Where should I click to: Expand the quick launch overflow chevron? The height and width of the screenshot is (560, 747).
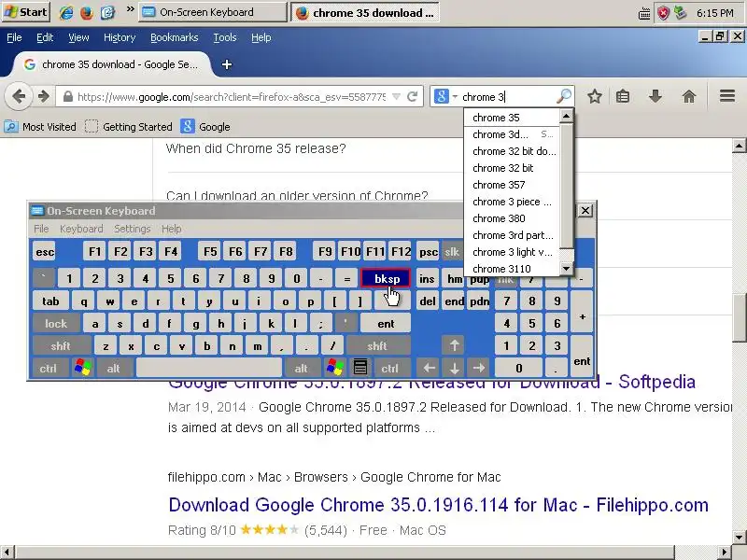tap(130, 9)
